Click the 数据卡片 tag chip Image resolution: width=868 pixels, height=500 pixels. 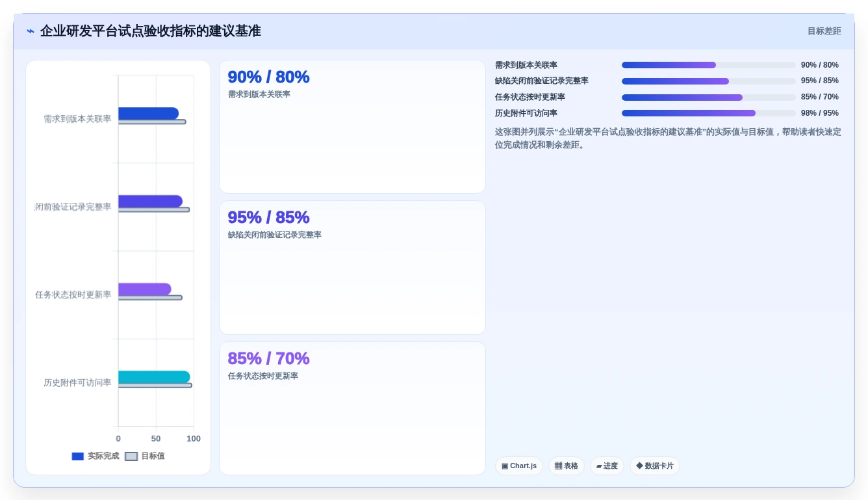[655, 466]
